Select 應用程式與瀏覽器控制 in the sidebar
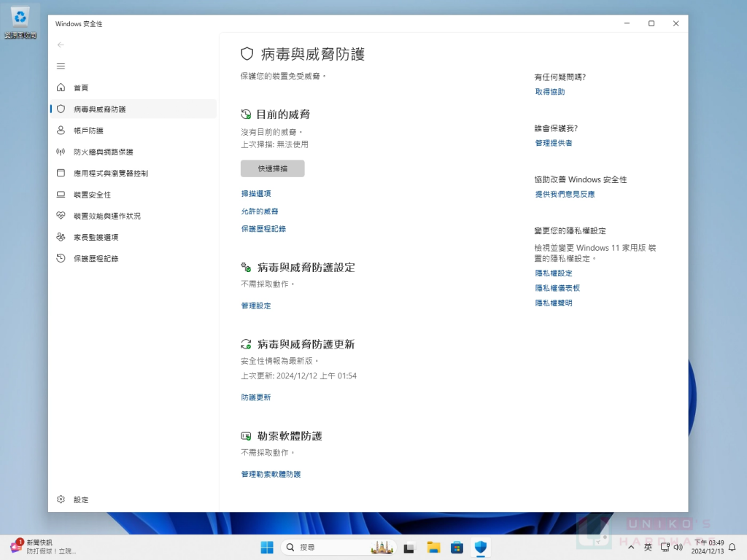The image size is (747, 560). (133, 174)
